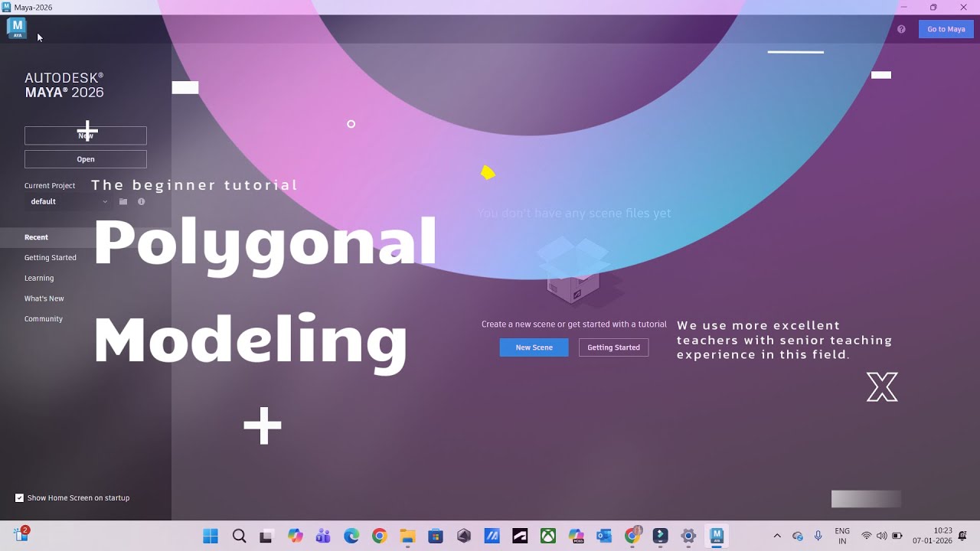Click the ENG IN language indicator
Screen dimensions: 980x551
tap(842, 536)
